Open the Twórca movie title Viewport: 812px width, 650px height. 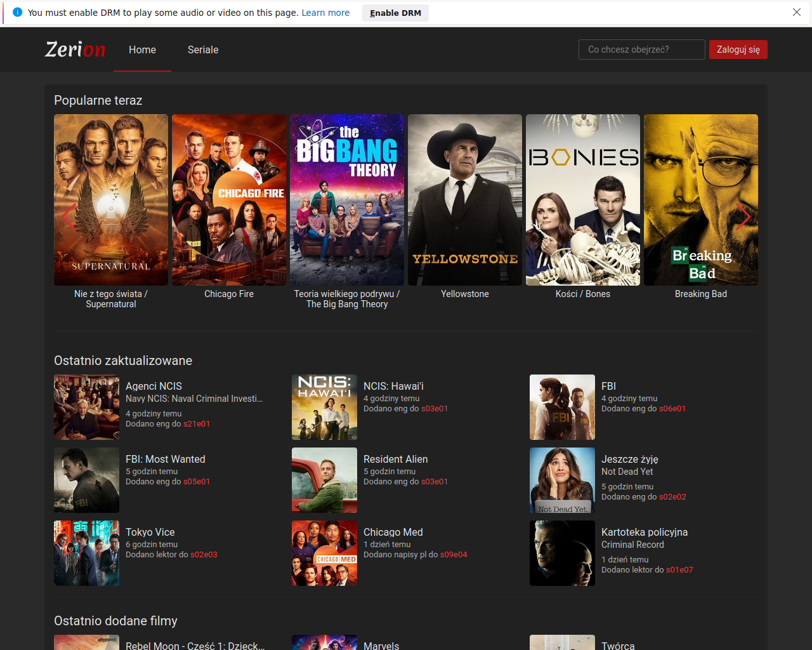coord(618,645)
